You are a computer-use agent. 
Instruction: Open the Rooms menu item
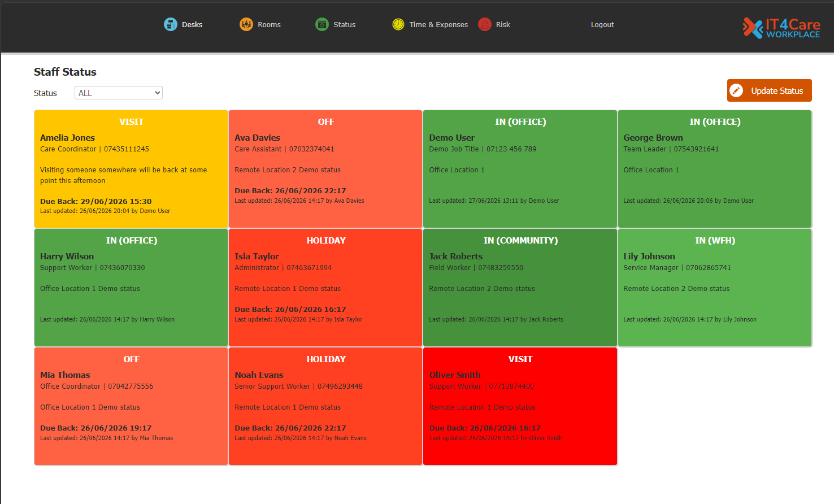tap(269, 25)
